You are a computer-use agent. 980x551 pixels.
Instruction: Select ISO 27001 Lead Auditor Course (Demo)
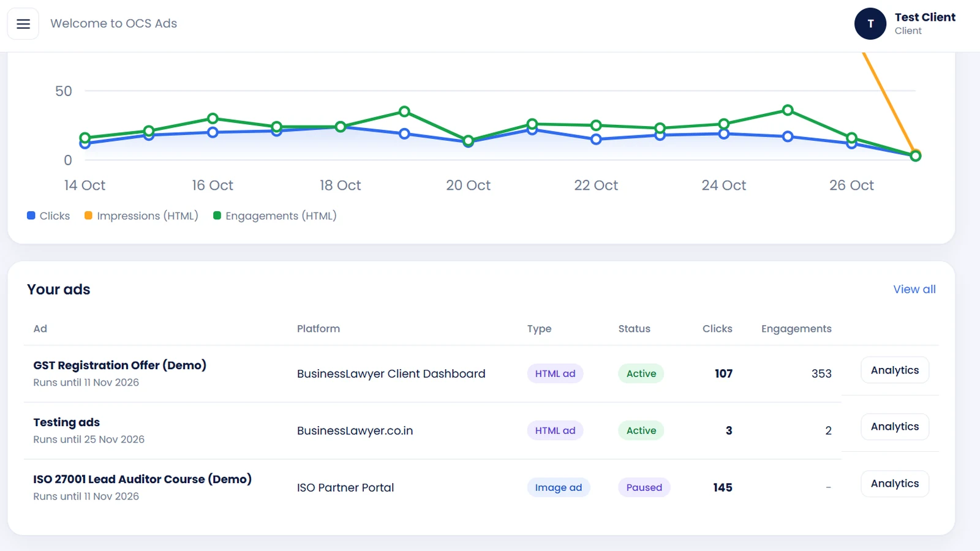click(142, 479)
